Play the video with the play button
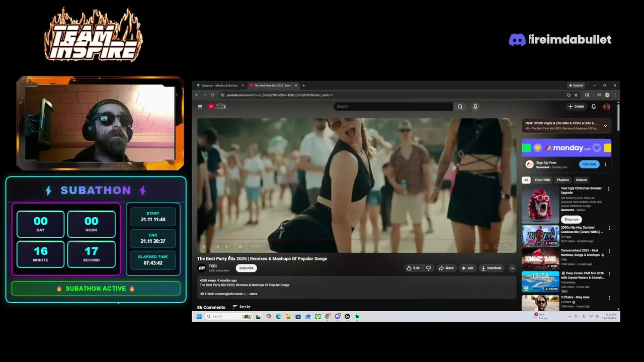This screenshot has width=644, height=362. (204, 246)
